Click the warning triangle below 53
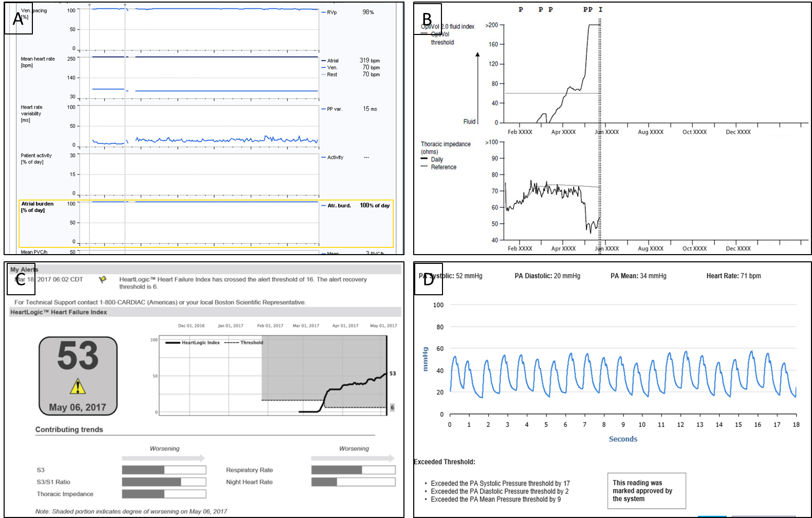Screen dimensions: 812x518 pyautogui.click(x=78, y=386)
